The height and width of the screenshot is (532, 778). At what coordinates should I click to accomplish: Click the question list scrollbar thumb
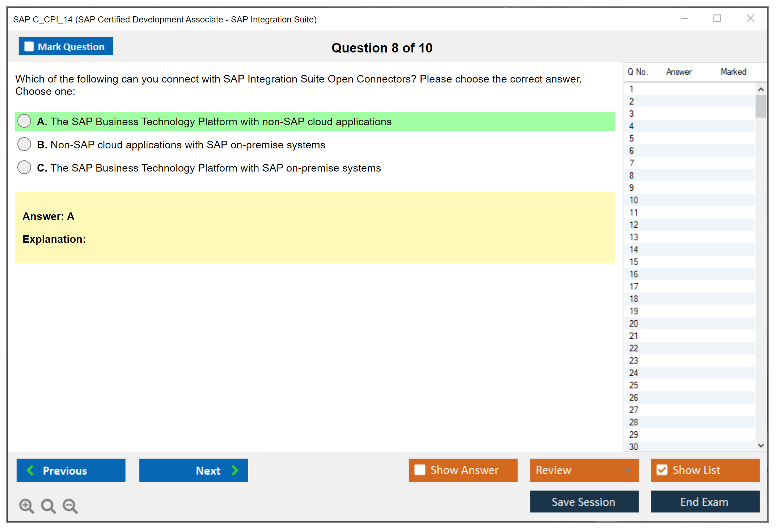[x=761, y=106]
